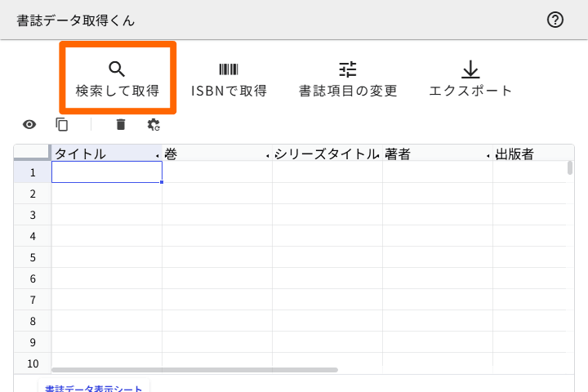The width and height of the screenshot is (588, 392).
Task: Select the シリーズタイトル column header
Action: click(327, 154)
